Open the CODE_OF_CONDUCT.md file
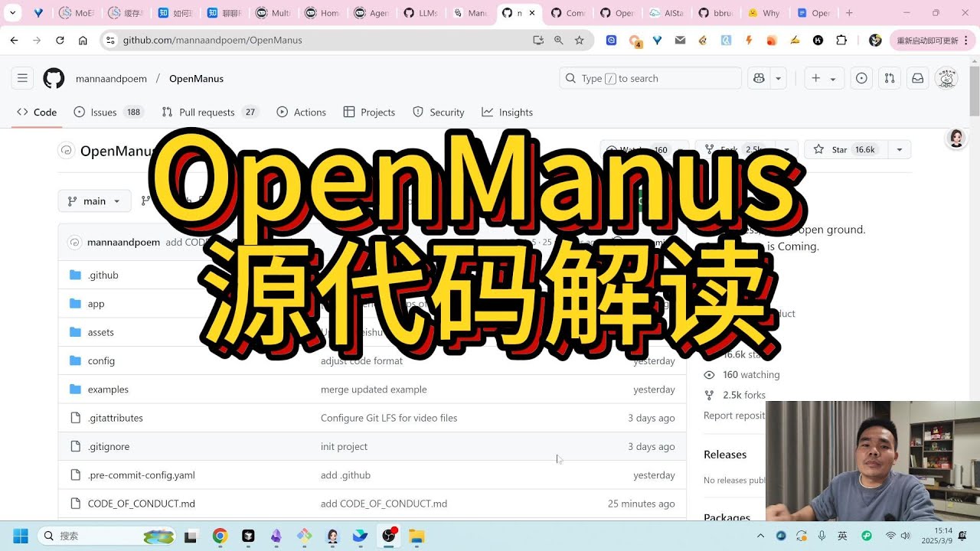Image resolution: width=980 pixels, height=551 pixels. [141, 504]
